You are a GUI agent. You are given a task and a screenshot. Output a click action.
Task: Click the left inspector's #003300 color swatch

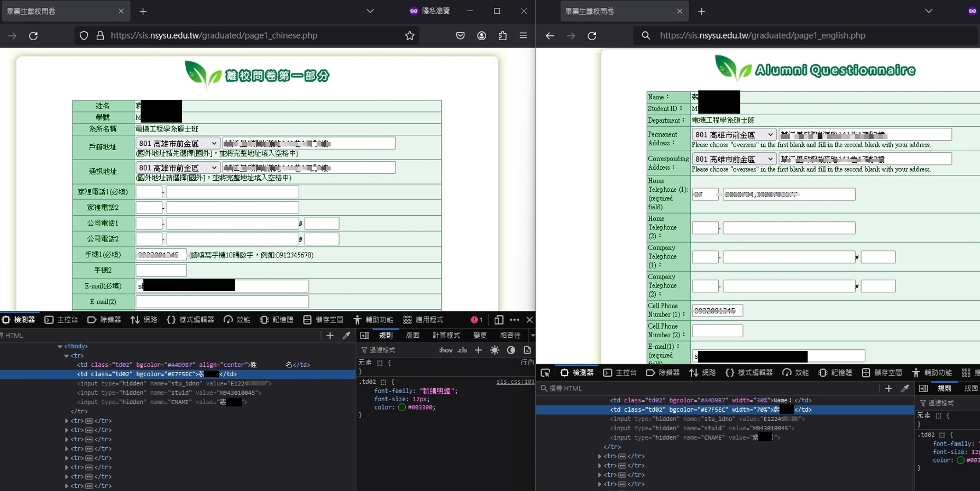tap(402, 407)
